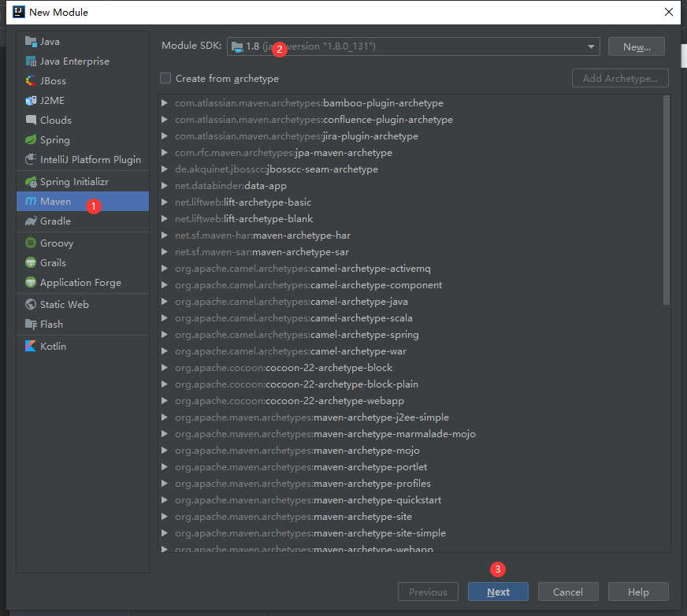Select camel-archetype-war row
This screenshot has width=687, height=616.
[410, 351]
